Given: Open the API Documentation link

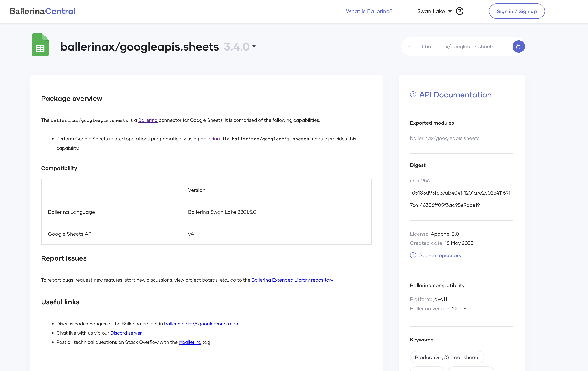Looking at the screenshot, I should (x=455, y=95).
